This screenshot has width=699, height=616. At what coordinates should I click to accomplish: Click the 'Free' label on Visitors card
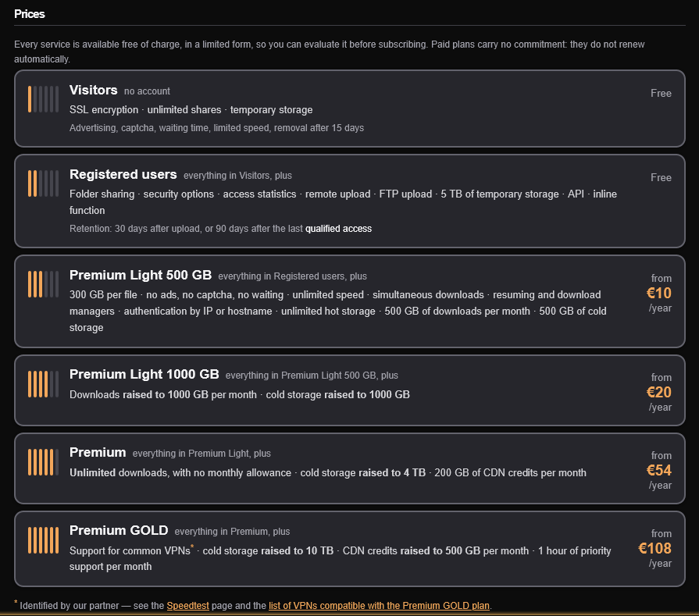(x=661, y=93)
